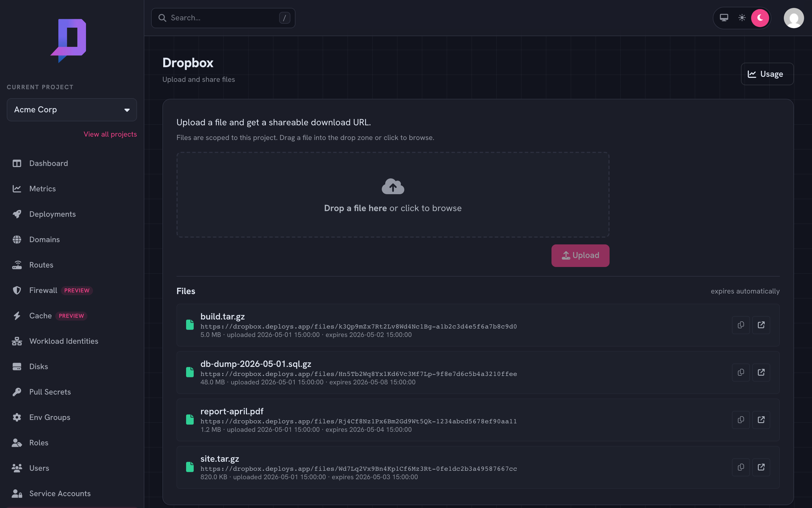Copy the site.tar.gz URL

(x=741, y=467)
